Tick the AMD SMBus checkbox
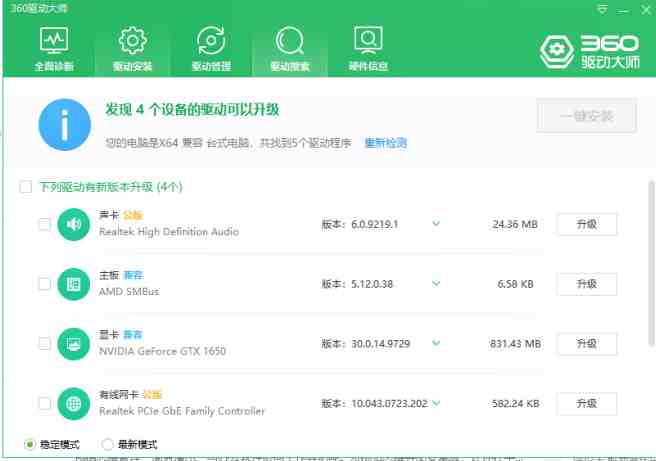Screen dimensions: 656x461 pos(44,284)
